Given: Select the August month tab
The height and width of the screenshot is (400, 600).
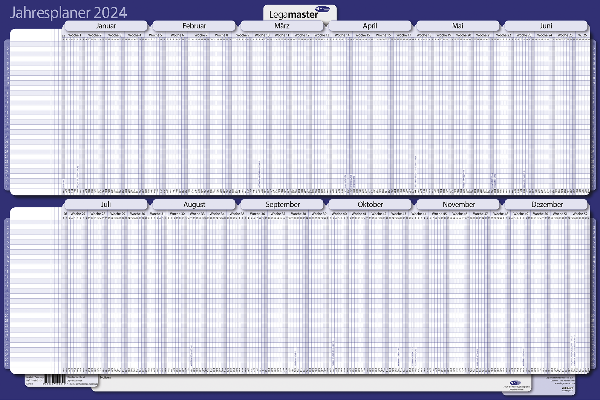Looking at the screenshot, I should [x=194, y=203].
